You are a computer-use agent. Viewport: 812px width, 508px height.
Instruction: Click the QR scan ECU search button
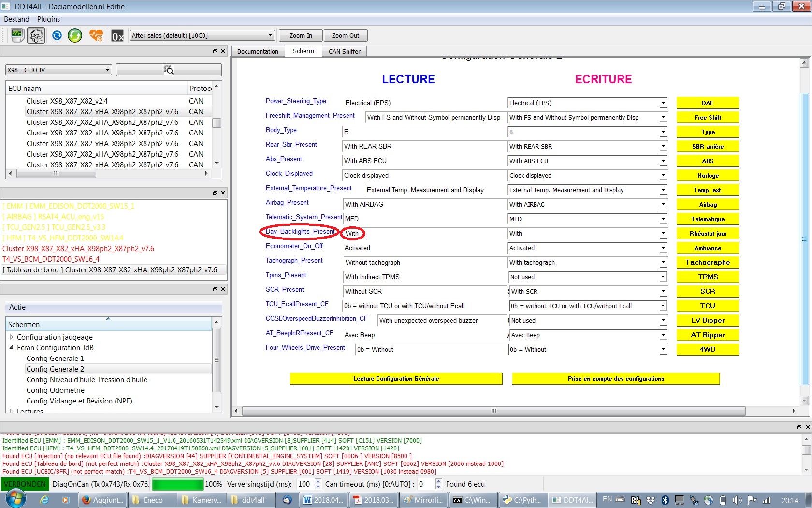(168, 70)
